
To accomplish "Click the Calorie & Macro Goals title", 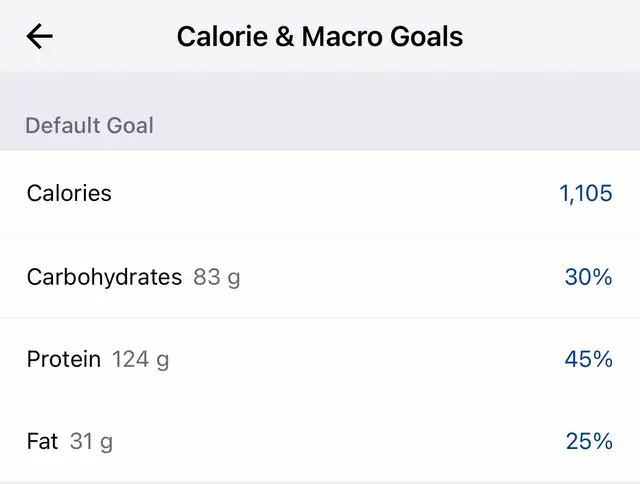I will pyautogui.click(x=320, y=37).
